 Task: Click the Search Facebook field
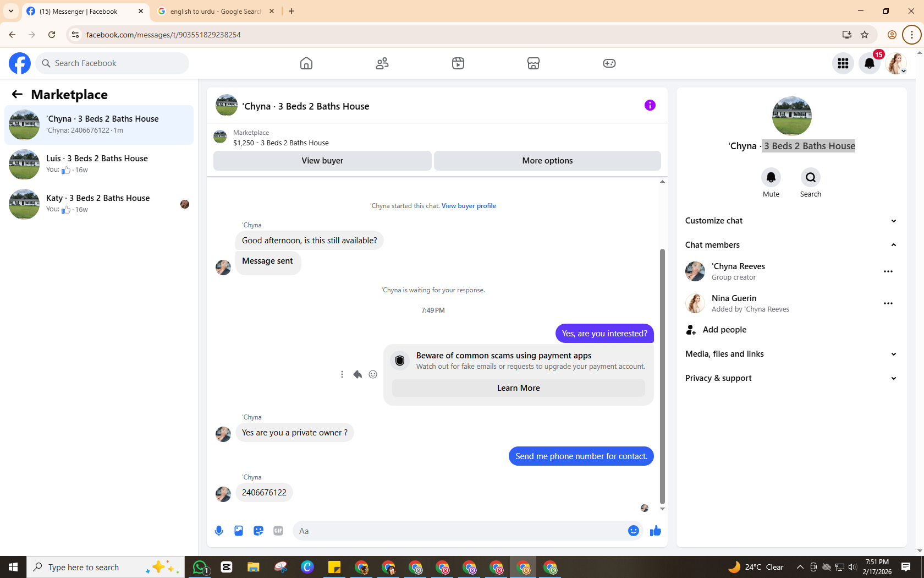pos(112,63)
